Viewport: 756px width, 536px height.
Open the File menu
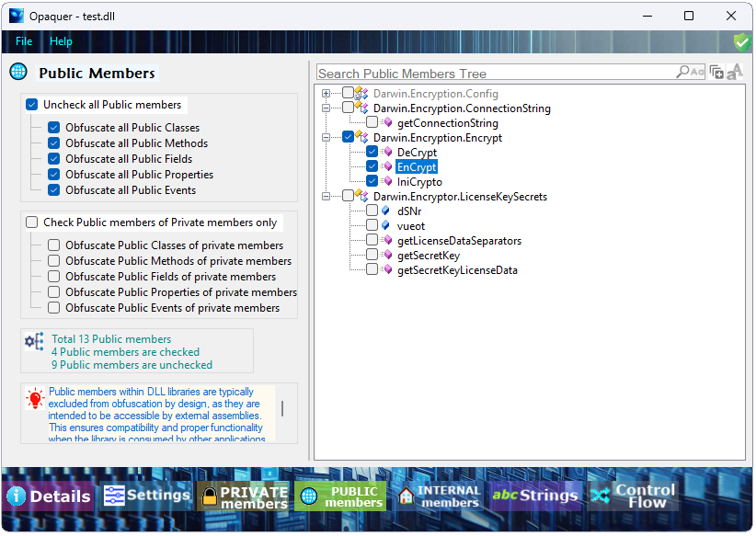pos(24,41)
